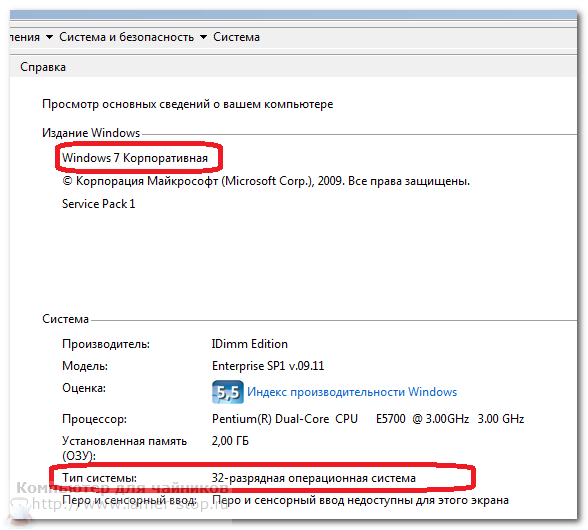This screenshot has width=588, height=530.
Task: Click the Перо и сенсорный ввод label
Action: [x=129, y=500]
